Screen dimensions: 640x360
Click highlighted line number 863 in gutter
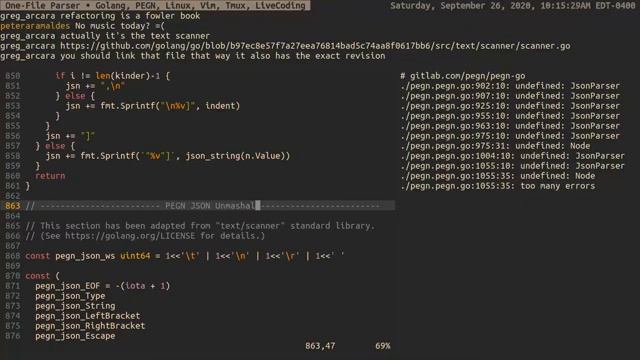[x=13, y=206]
